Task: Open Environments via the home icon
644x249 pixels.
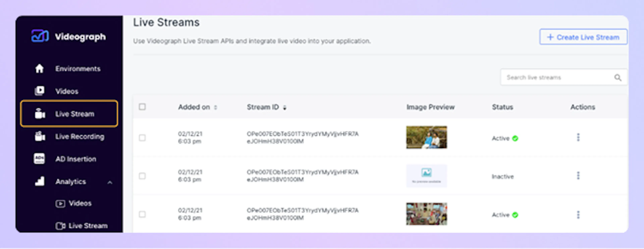Action: (x=39, y=69)
